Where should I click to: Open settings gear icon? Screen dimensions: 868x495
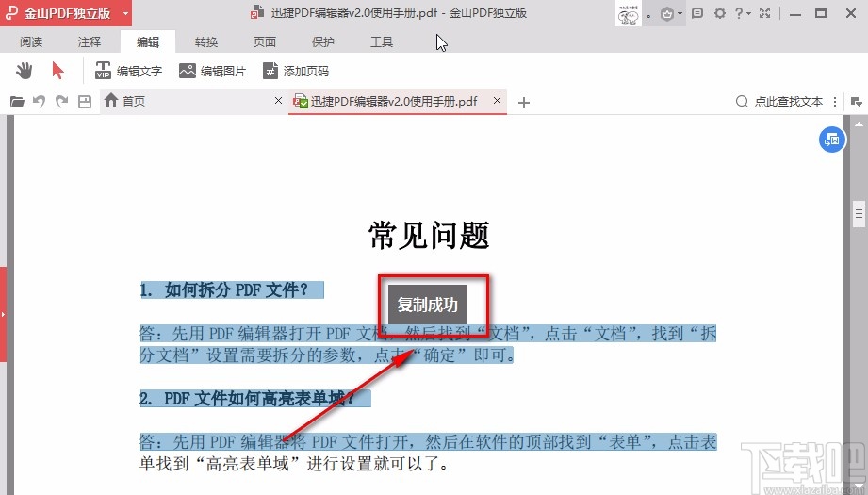coord(720,13)
